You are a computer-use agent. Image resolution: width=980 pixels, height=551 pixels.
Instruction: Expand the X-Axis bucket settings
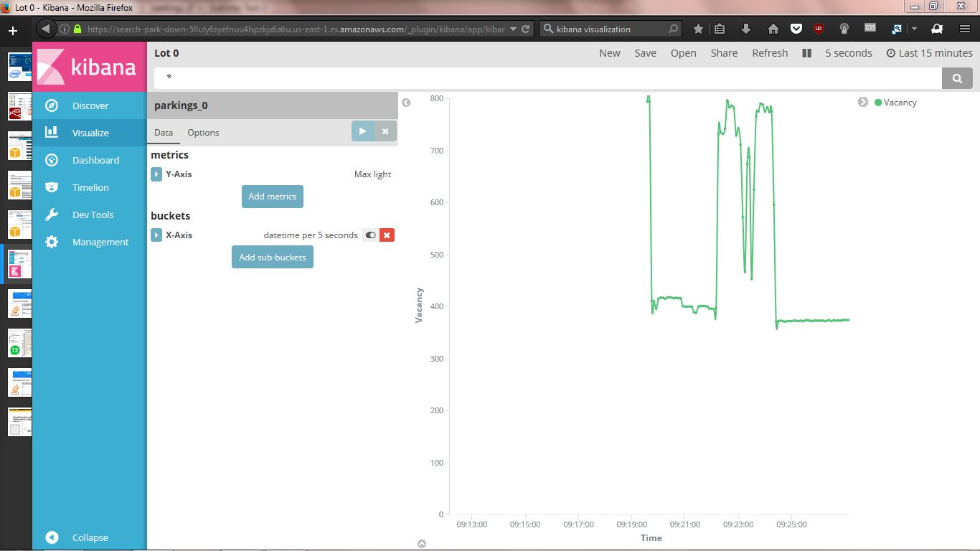pyautogui.click(x=156, y=235)
